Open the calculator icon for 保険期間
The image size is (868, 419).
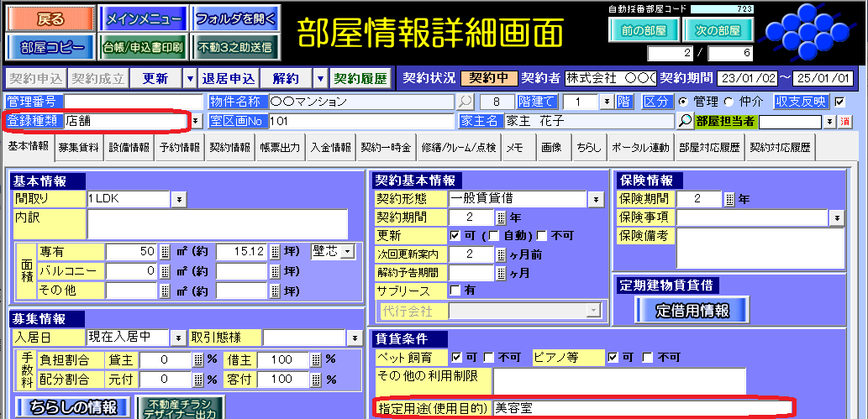(729, 199)
